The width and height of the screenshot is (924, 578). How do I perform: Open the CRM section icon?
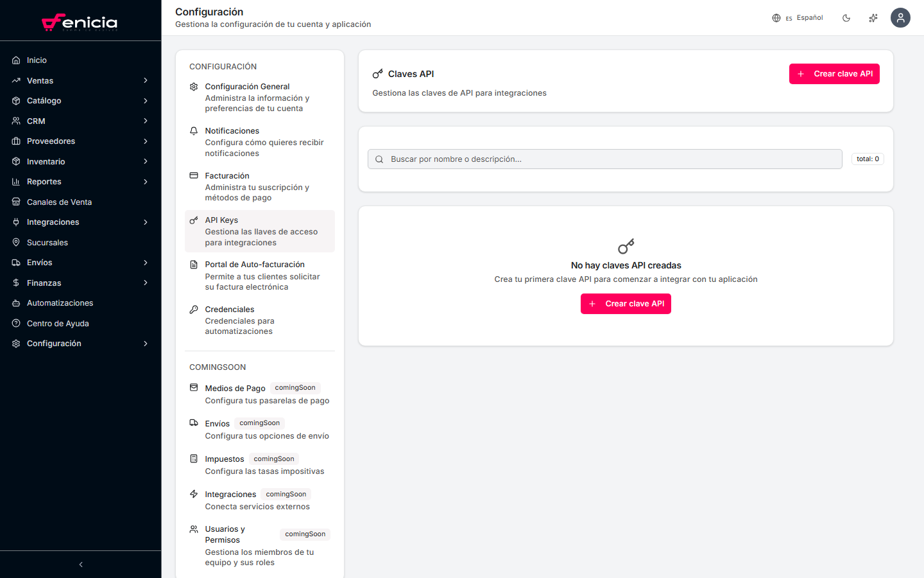15,121
